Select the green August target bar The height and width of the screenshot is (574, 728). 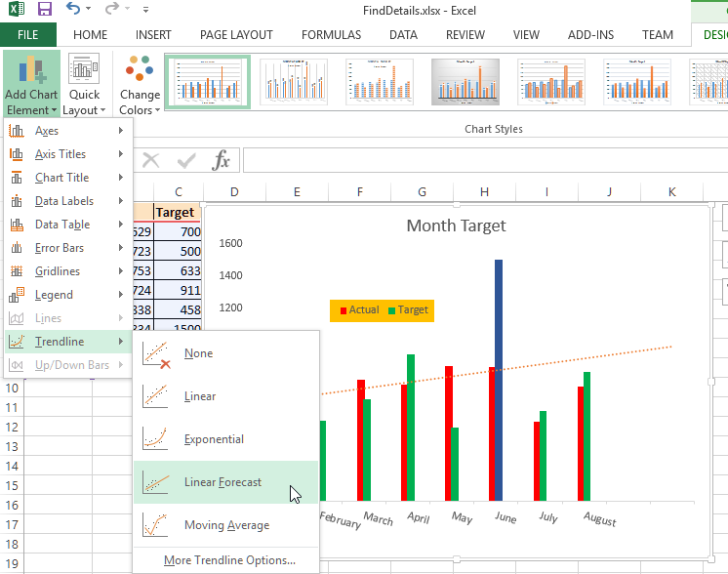586,436
